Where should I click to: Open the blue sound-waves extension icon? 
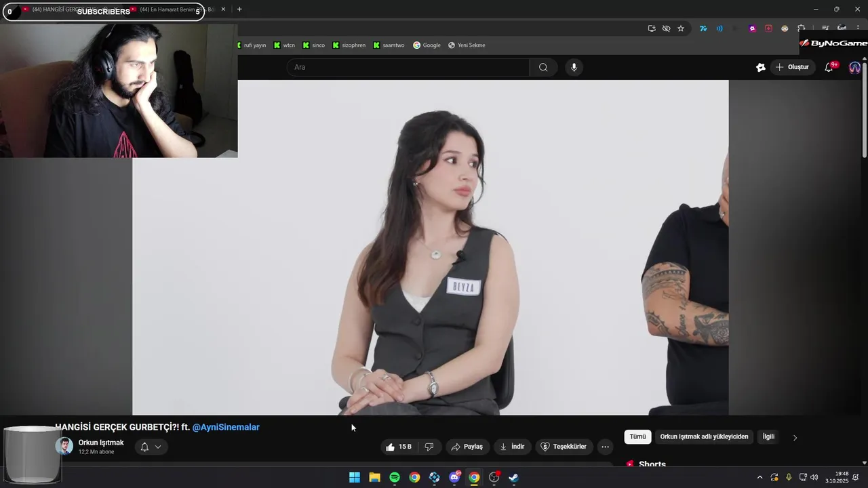719,28
